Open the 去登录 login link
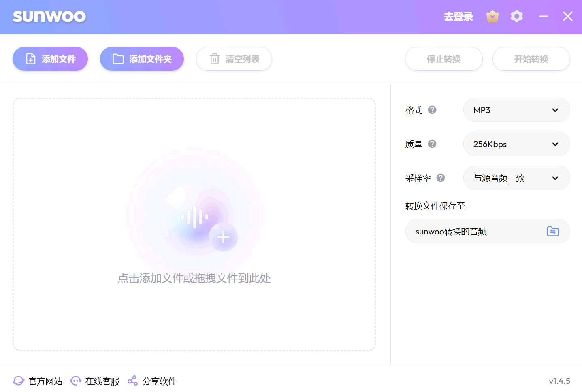The image size is (582, 392). pyautogui.click(x=458, y=17)
